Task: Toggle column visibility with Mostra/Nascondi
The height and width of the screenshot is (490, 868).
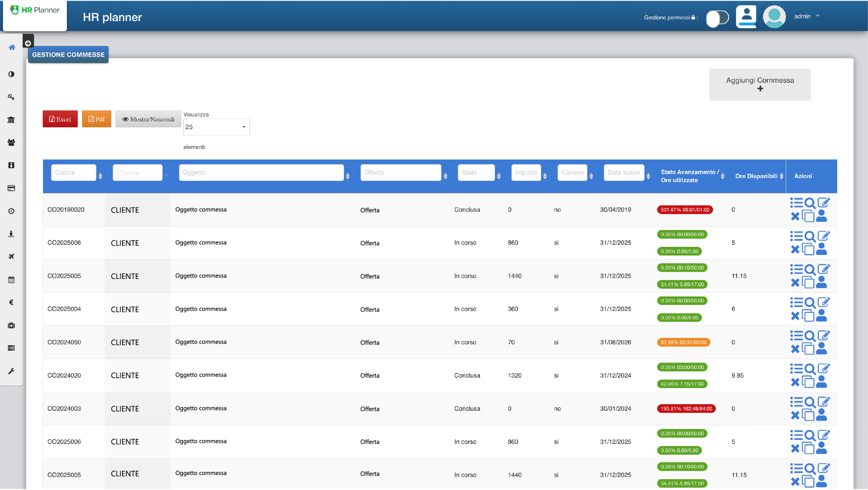Action: pos(148,119)
